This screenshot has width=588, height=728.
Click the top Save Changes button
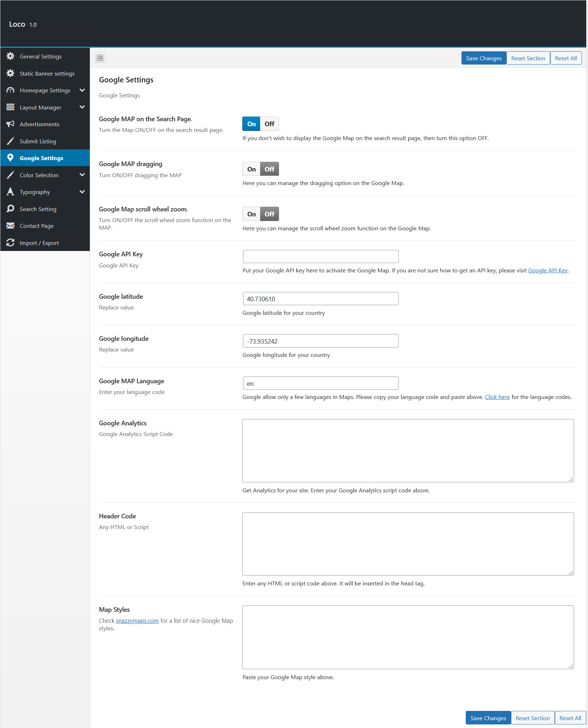tap(484, 58)
